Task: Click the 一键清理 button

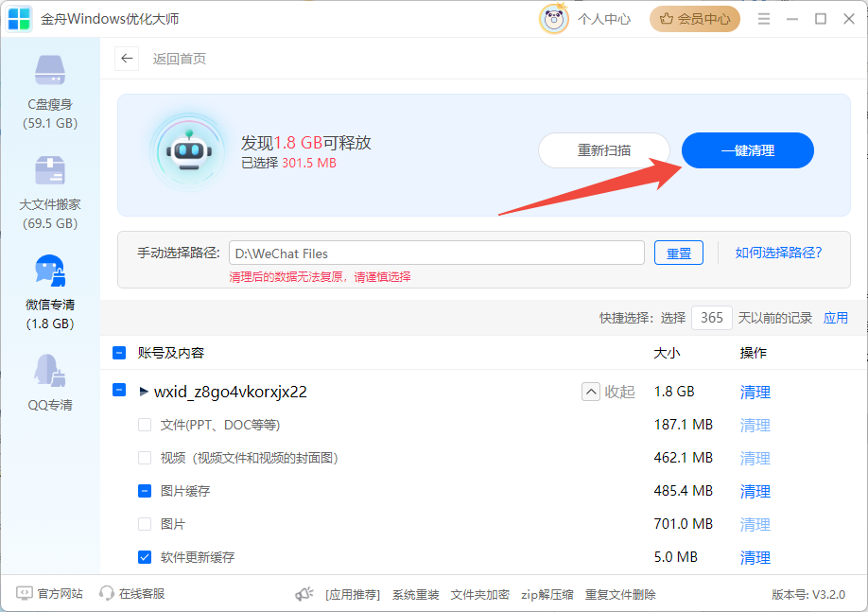Action: pos(747,150)
